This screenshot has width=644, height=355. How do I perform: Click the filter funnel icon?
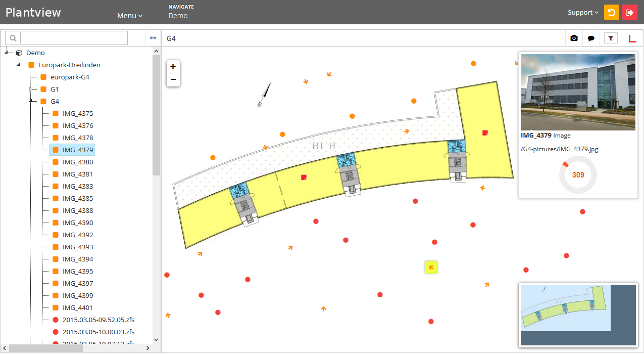coord(611,38)
